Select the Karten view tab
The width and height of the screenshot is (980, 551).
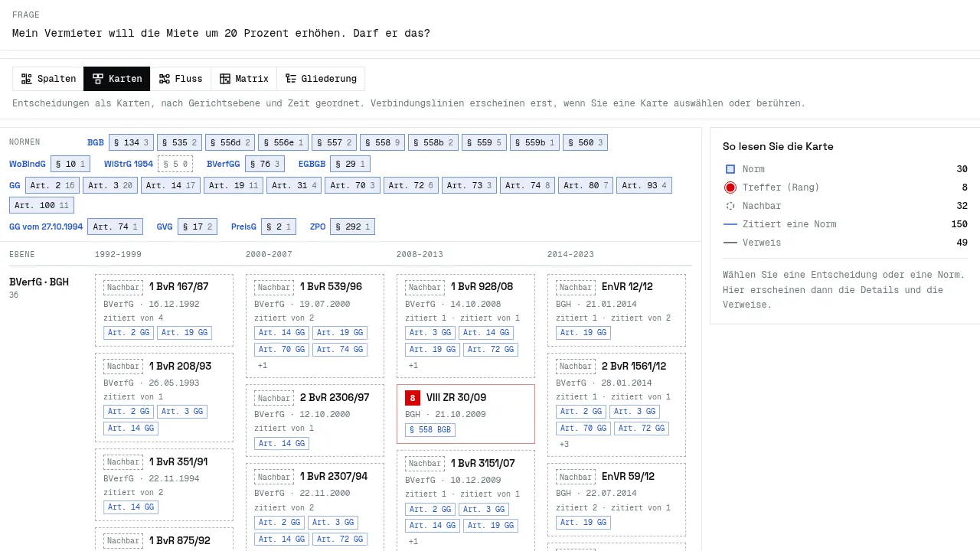pos(117,79)
